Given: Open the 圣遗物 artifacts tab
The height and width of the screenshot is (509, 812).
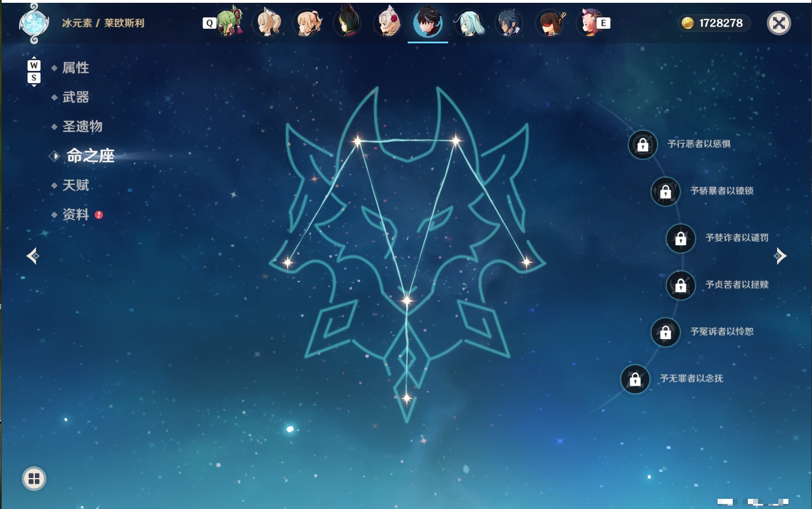Looking at the screenshot, I should (82, 127).
